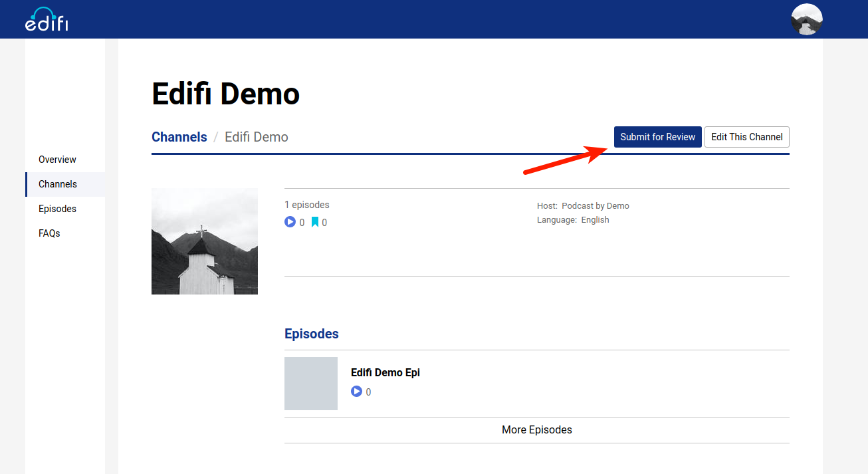Click the 'Host: Podcast by Demo' text

[x=583, y=205]
